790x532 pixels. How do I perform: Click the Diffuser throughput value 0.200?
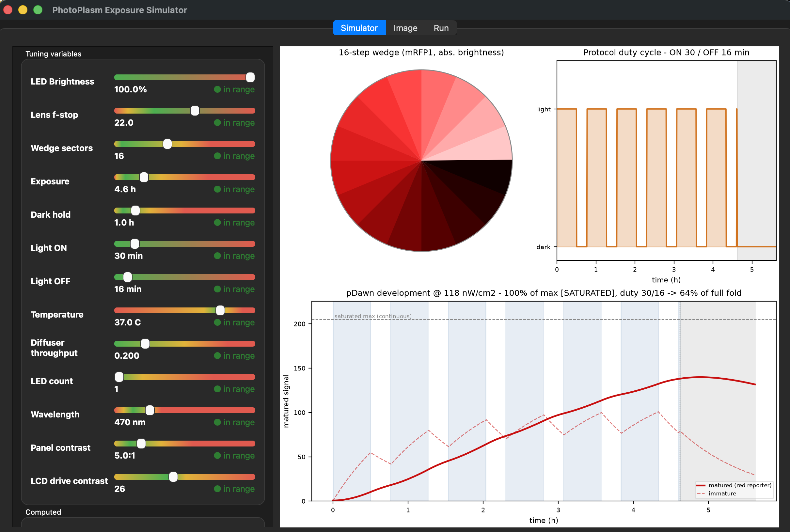[127, 355]
